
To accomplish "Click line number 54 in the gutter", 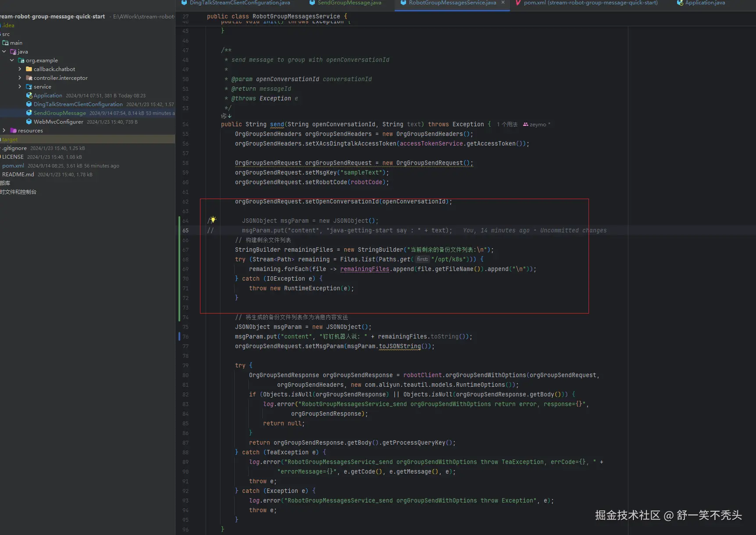I will pos(185,125).
